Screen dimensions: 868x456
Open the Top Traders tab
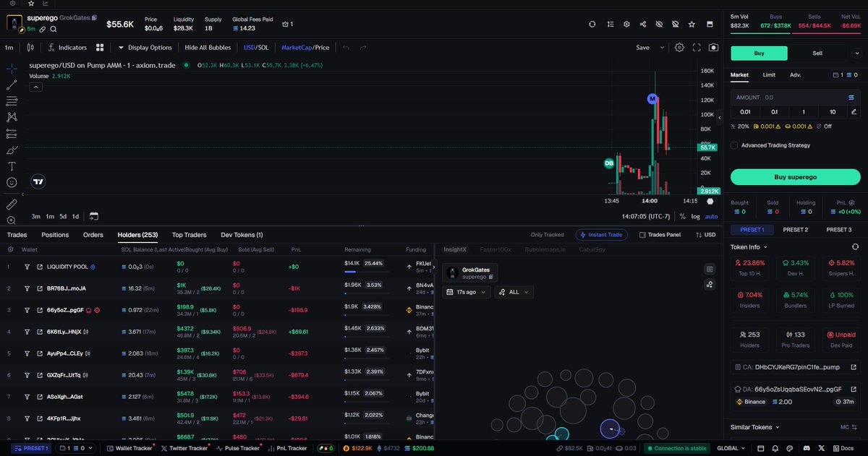pyautogui.click(x=189, y=235)
